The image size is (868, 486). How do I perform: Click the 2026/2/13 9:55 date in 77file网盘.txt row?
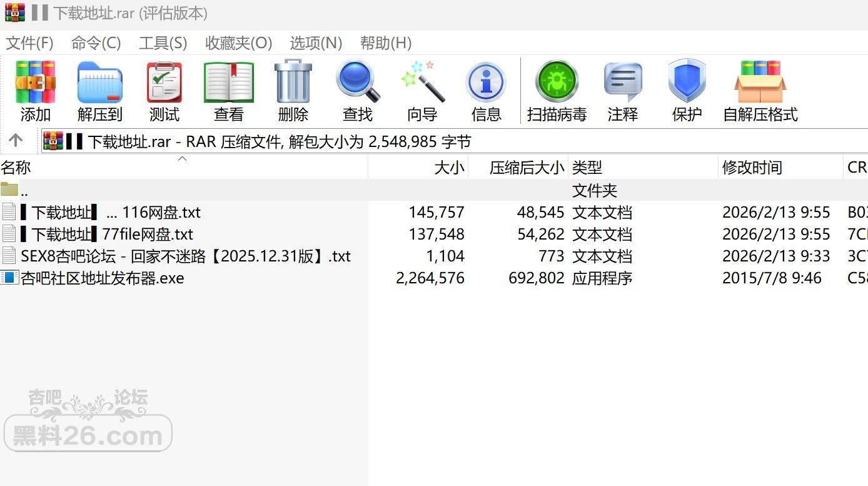pos(776,235)
